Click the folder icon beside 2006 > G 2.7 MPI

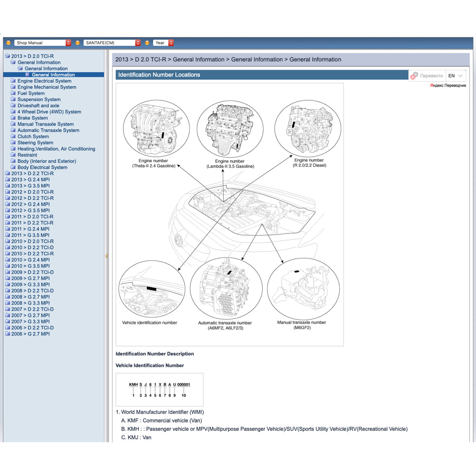point(7,334)
